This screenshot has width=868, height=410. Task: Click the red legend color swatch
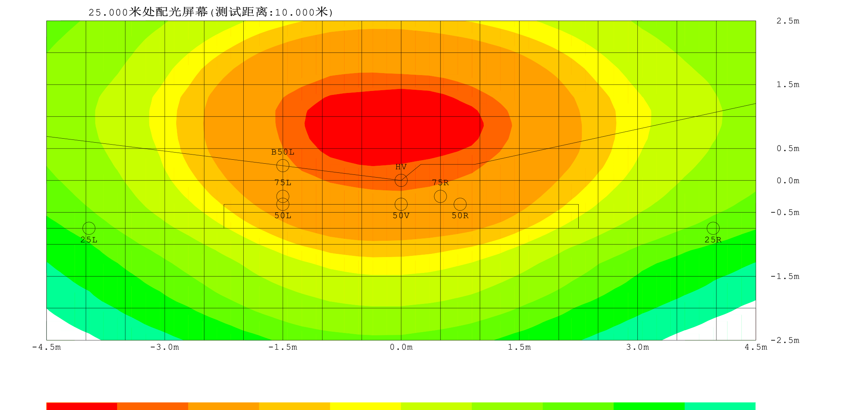point(82,406)
